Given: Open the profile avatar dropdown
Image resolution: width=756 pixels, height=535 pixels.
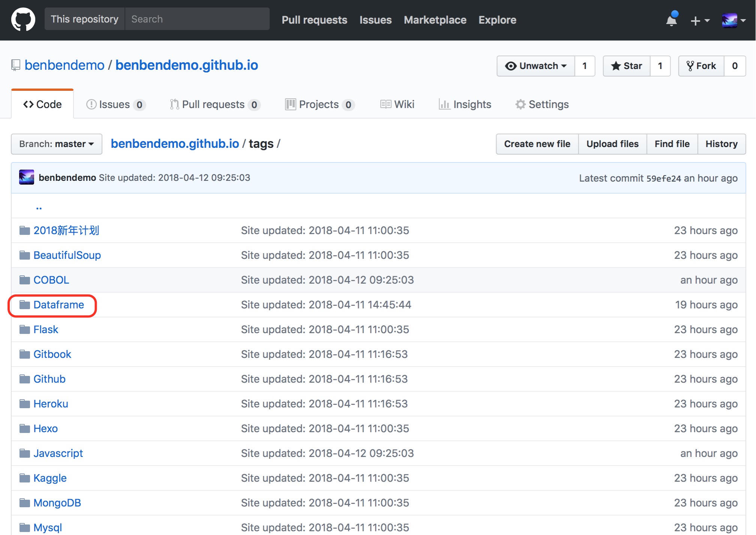Looking at the screenshot, I should 734,20.
